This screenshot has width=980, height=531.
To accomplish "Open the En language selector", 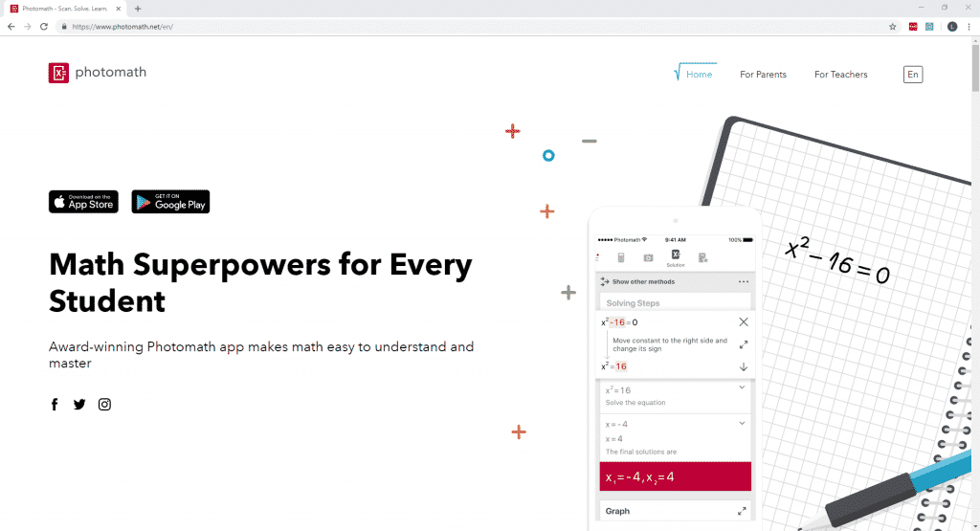I will 913,75.
